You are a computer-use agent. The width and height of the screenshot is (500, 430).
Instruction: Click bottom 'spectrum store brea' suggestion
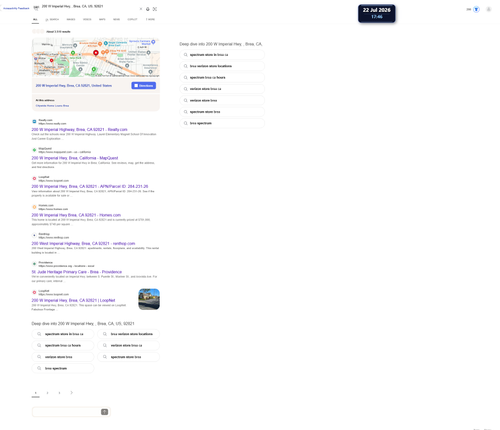click(x=129, y=357)
